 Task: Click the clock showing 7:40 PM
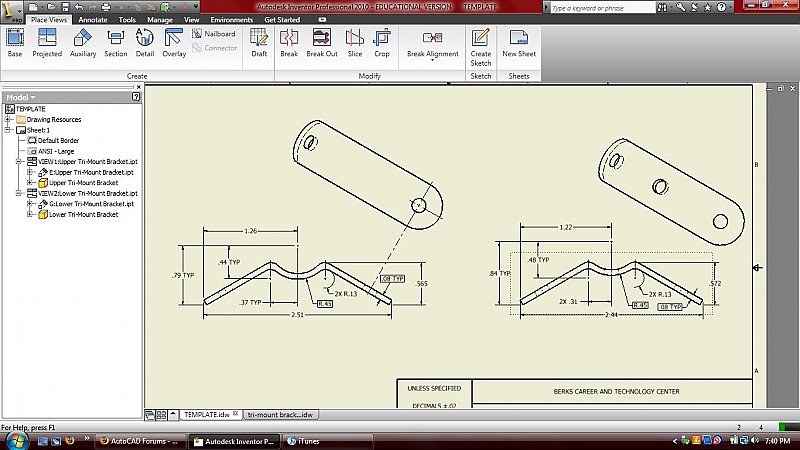(778, 441)
